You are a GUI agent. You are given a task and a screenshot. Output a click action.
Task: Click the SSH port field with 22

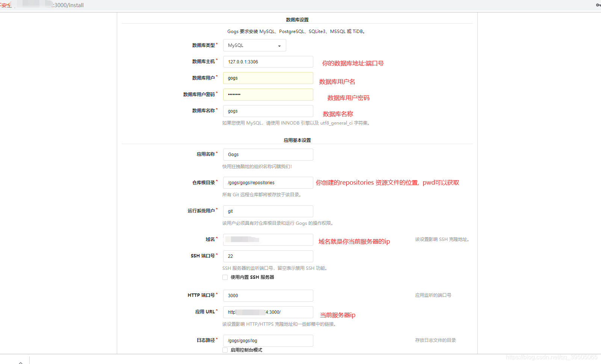click(x=268, y=256)
